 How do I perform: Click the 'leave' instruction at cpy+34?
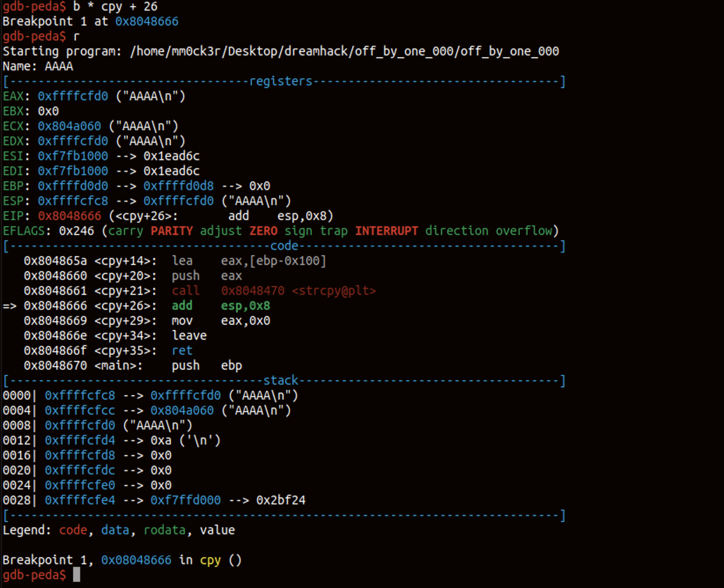coord(189,336)
